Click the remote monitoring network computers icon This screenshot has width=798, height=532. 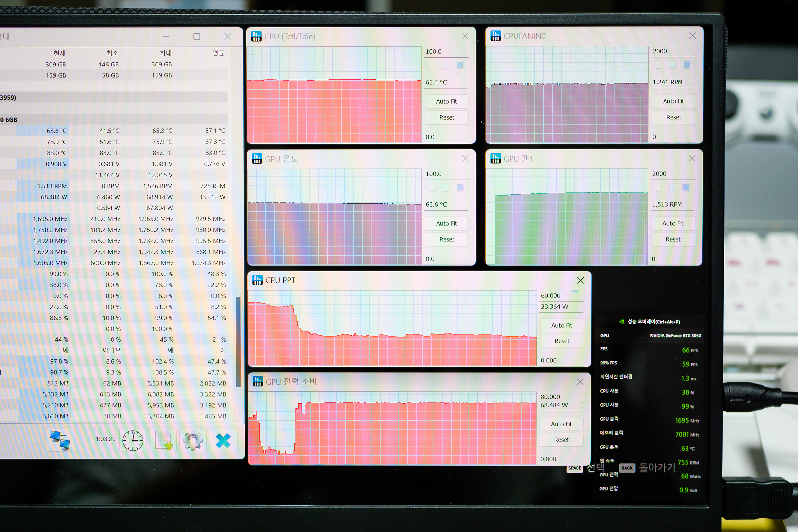(61, 440)
